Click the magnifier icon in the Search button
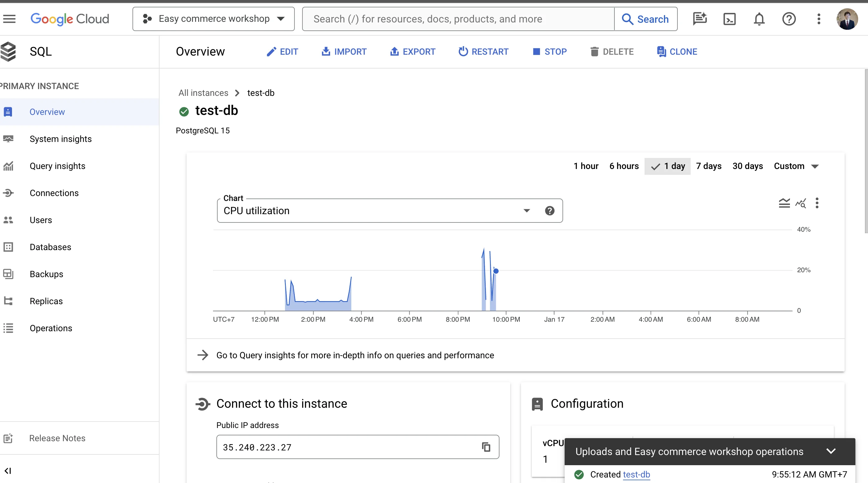 627,19
